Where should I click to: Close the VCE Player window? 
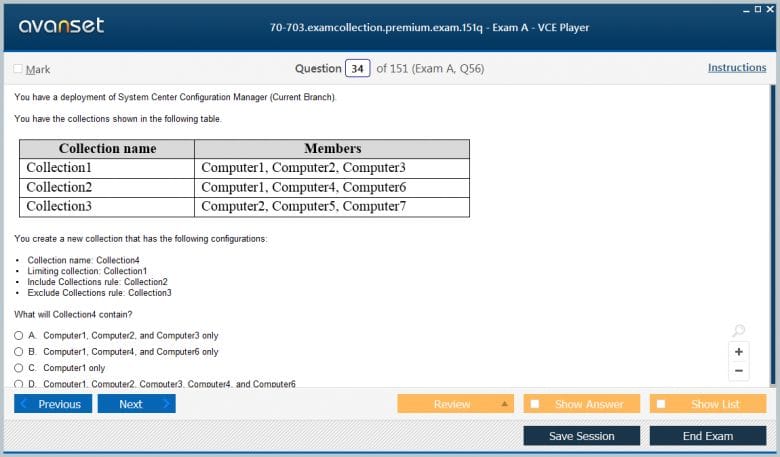pyautogui.click(x=770, y=9)
